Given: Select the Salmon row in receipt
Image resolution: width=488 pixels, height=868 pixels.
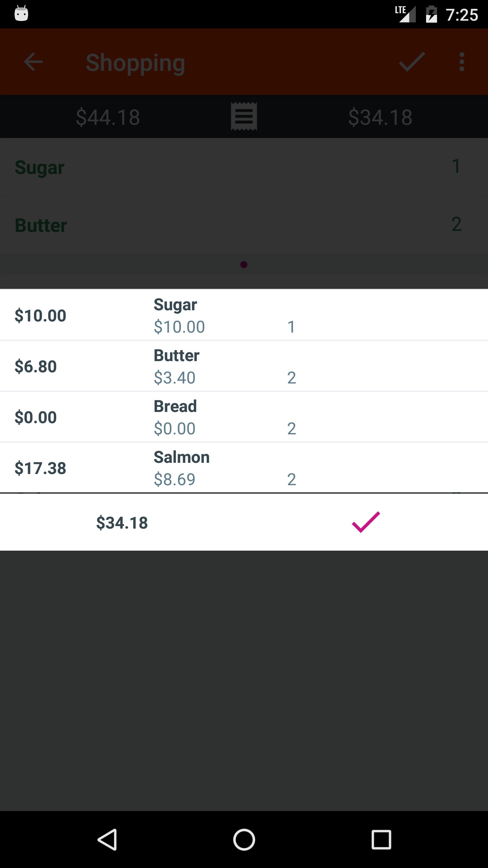Looking at the screenshot, I should point(244,468).
